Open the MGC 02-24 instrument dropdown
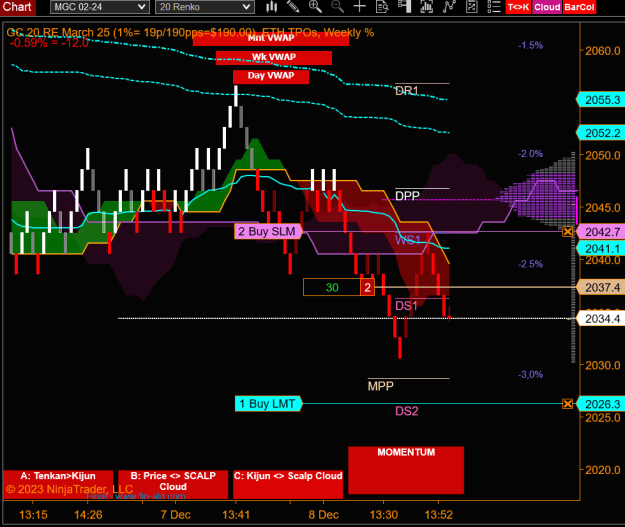The image size is (625, 527). pos(100,7)
